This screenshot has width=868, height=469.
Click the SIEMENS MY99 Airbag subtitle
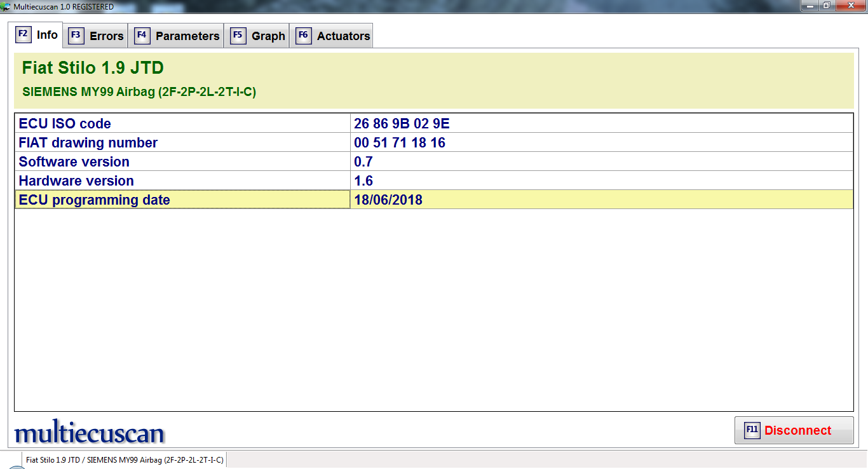click(139, 92)
